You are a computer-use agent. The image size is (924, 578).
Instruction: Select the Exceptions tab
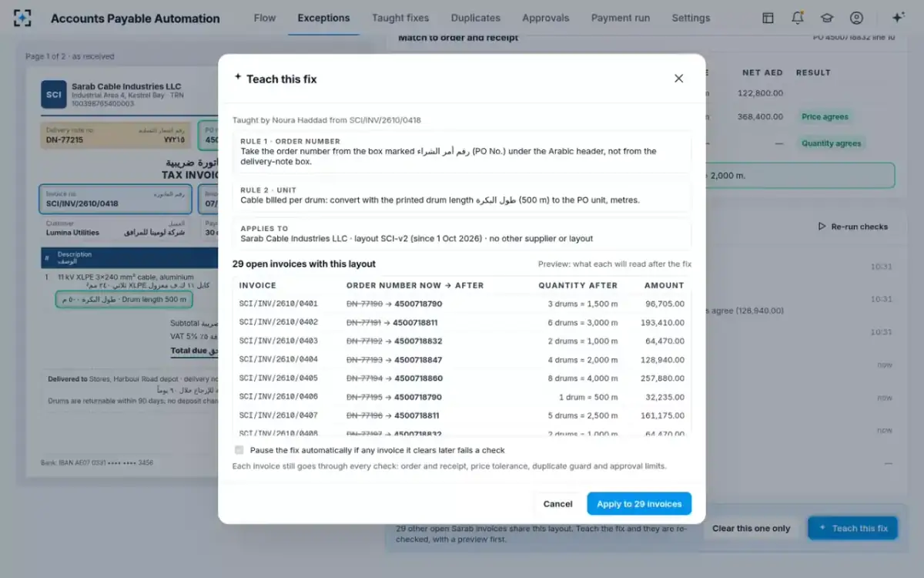[x=323, y=18]
